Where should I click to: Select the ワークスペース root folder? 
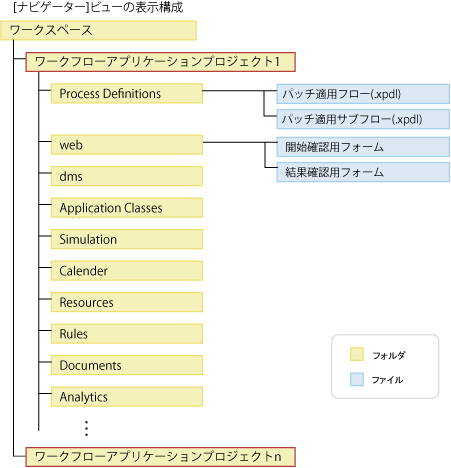click(98, 31)
